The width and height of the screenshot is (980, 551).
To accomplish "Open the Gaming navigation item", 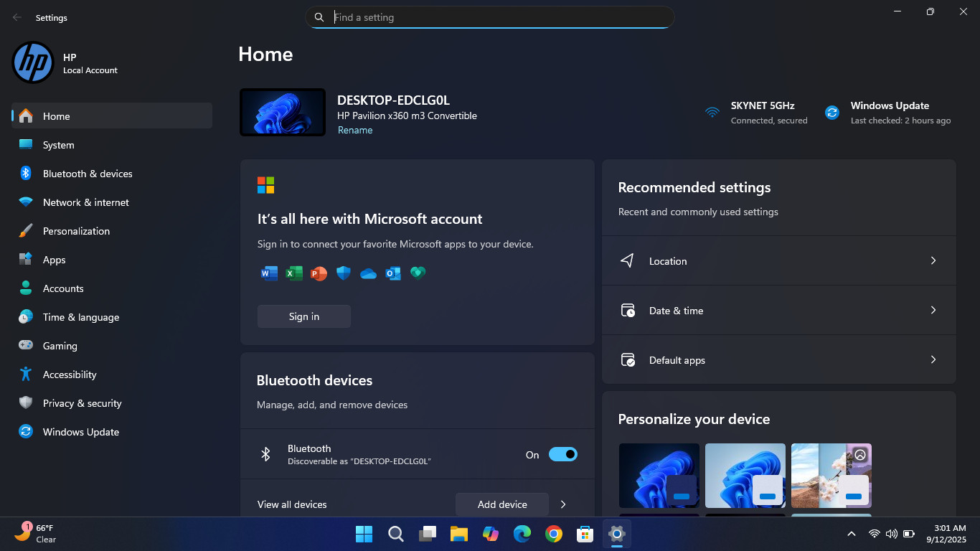I will 112,345.
